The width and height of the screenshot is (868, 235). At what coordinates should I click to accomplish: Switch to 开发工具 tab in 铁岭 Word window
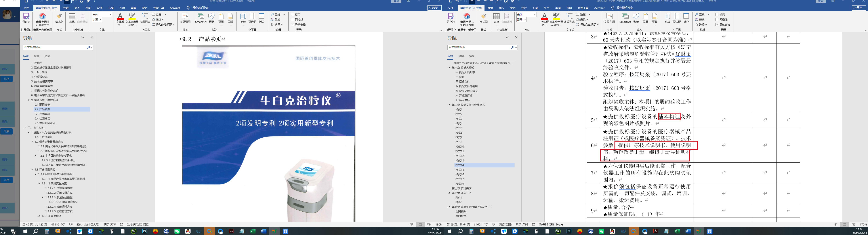pos(583,8)
